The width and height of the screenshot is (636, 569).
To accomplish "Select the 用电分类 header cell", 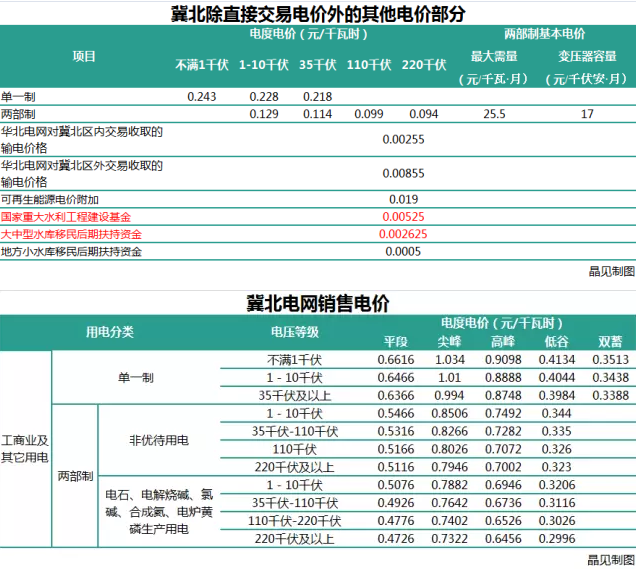I will click(x=108, y=331).
